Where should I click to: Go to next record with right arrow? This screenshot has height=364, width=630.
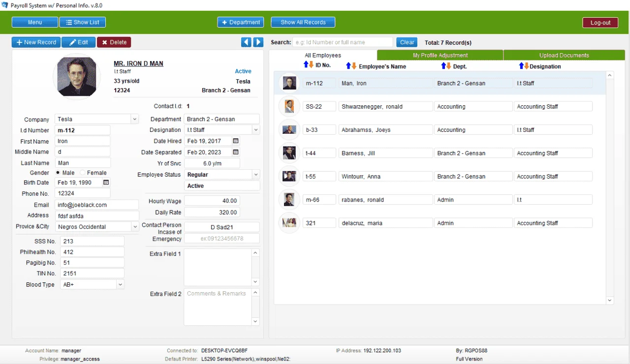tap(258, 42)
